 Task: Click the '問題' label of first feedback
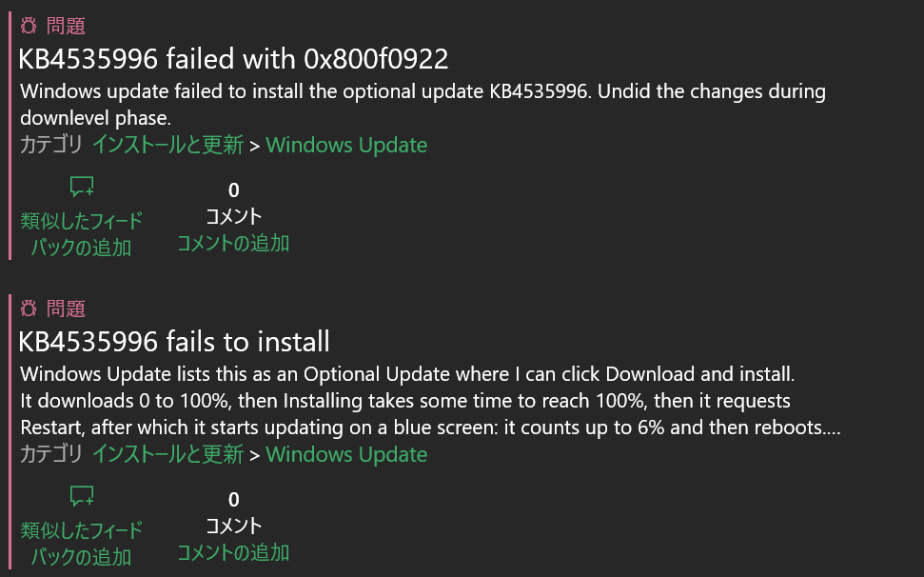[x=66, y=26]
